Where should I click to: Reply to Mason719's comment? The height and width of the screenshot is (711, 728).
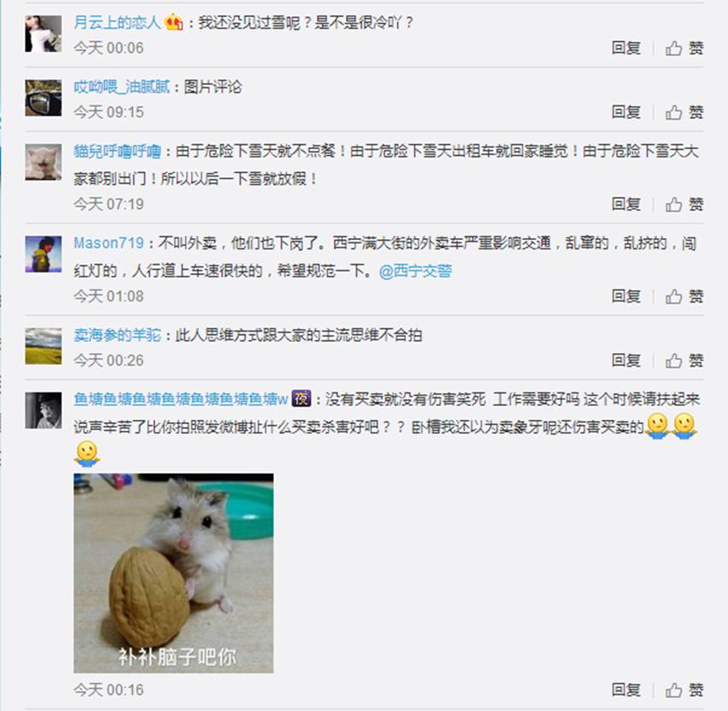[626, 296]
